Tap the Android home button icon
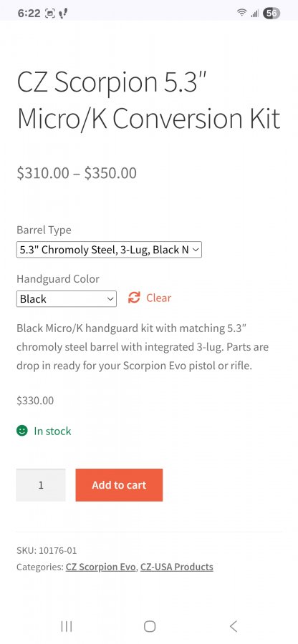The height and width of the screenshot is (644, 298). [x=150, y=626]
